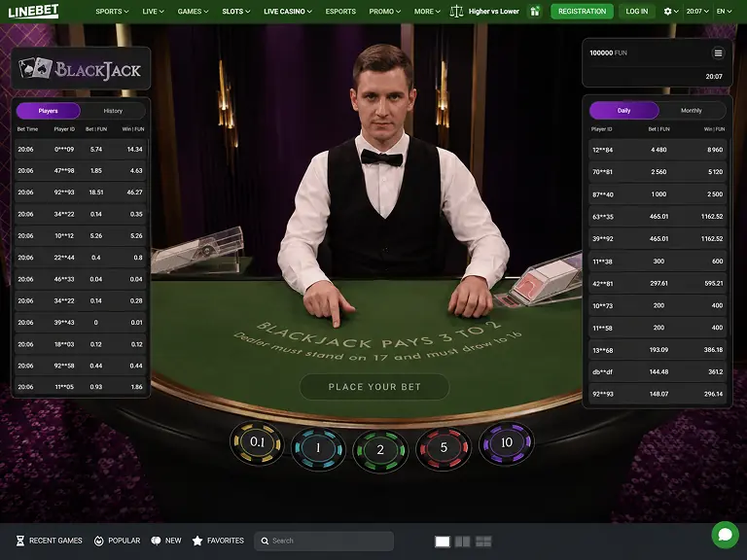Click player row 39**43
The width and height of the screenshot is (747, 560).
click(80, 323)
